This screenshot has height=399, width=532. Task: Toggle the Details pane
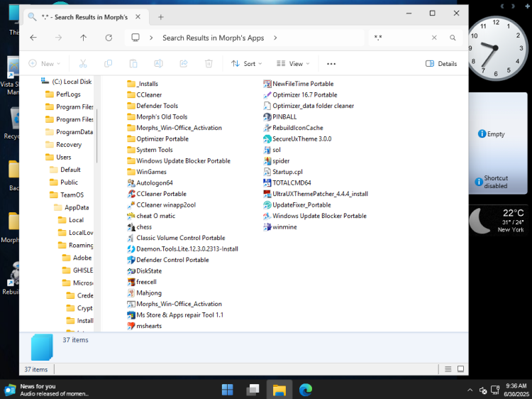[441, 64]
